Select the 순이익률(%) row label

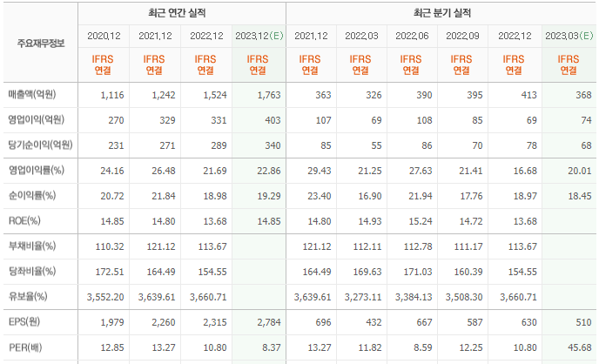(x=32, y=195)
